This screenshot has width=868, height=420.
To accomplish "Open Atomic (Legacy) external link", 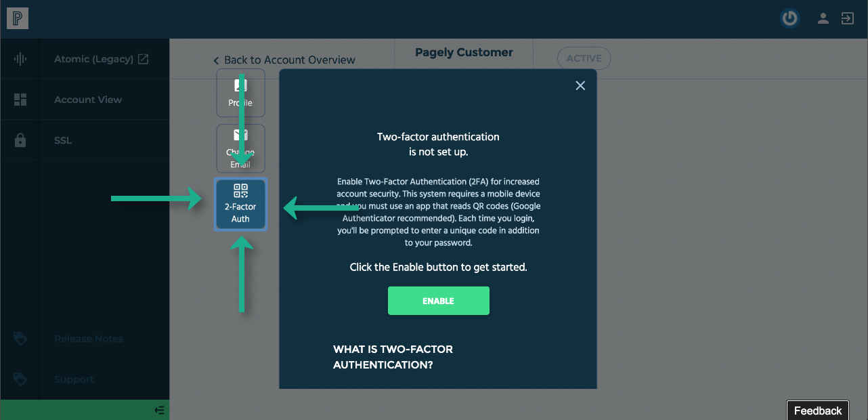I will (102, 59).
